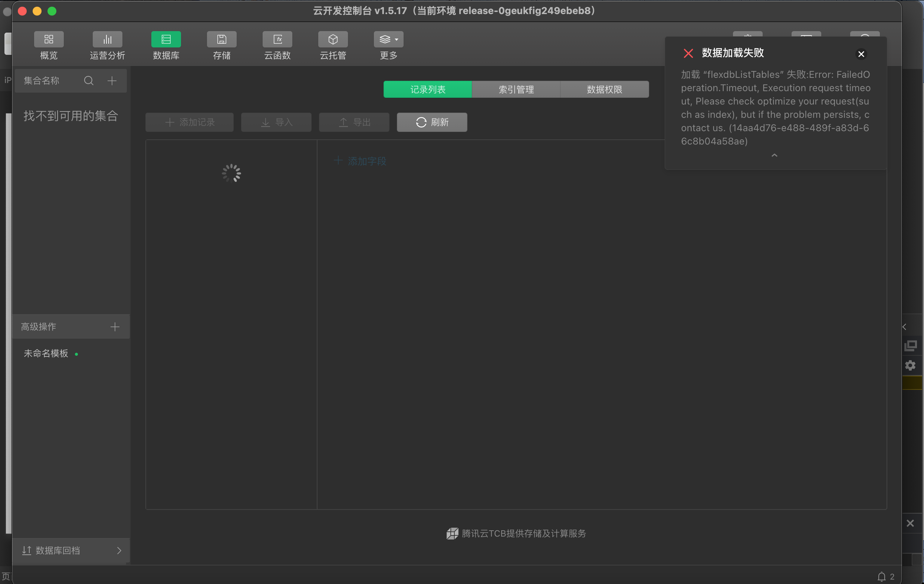
Task: Expand the 更多 dropdown menu
Action: [388, 40]
